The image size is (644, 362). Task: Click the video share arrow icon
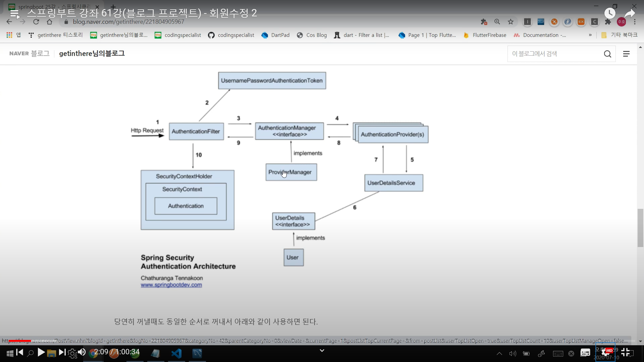pyautogui.click(x=630, y=13)
